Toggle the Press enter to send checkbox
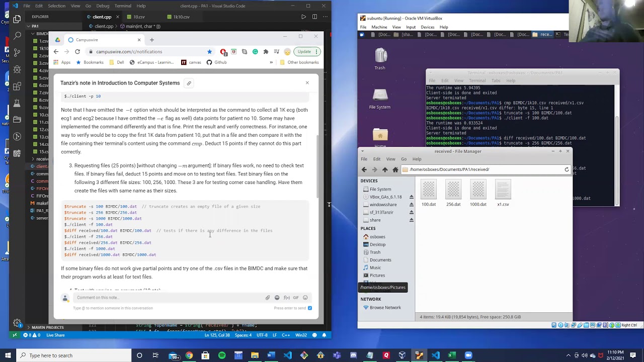 pyautogui.click(x=309, y=308)
